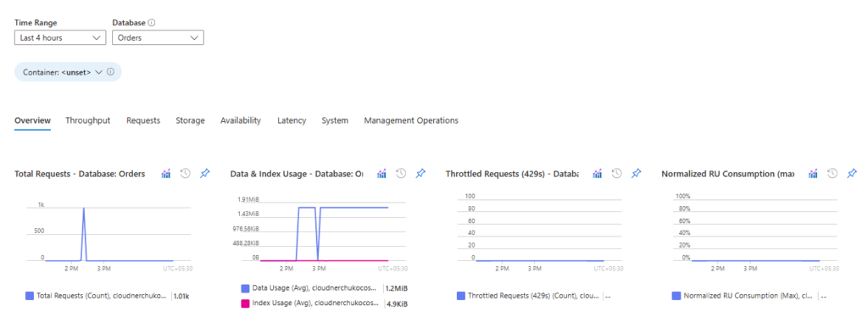This screenshot has width=868, height=334.
Task: Click the Throttled Requests (429s) (Count) legend
Action: [x=534, y=297]
